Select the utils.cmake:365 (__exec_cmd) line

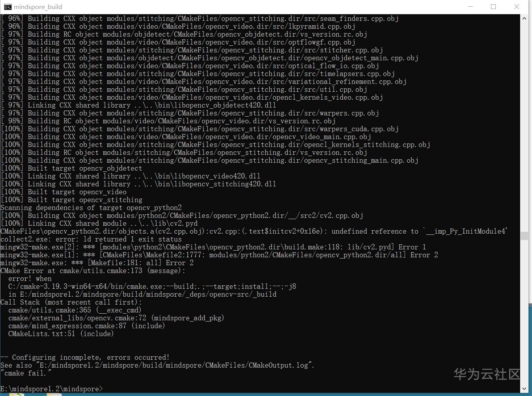(75, 310)
